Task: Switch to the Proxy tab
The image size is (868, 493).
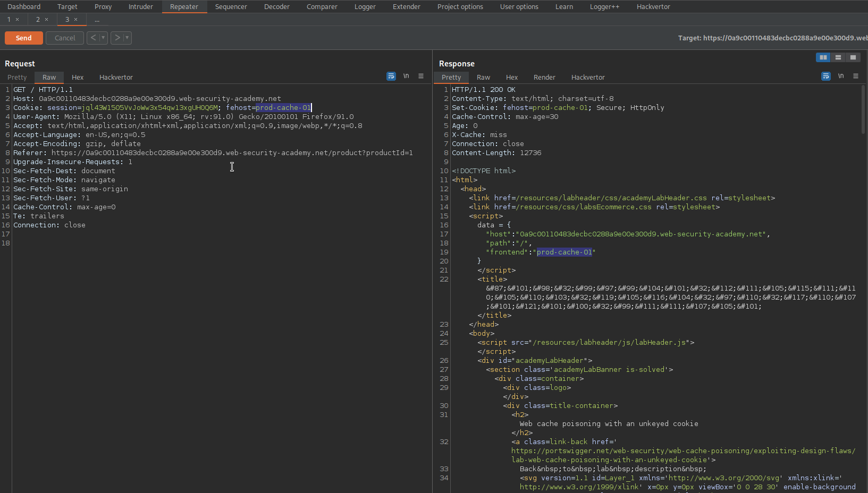Action: [x=103, y=6]
